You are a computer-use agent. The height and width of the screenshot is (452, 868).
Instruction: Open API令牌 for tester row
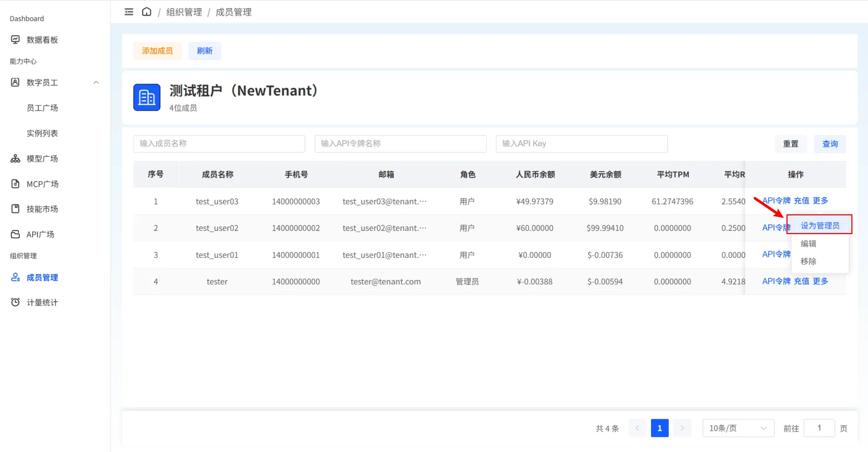[776, 281]
